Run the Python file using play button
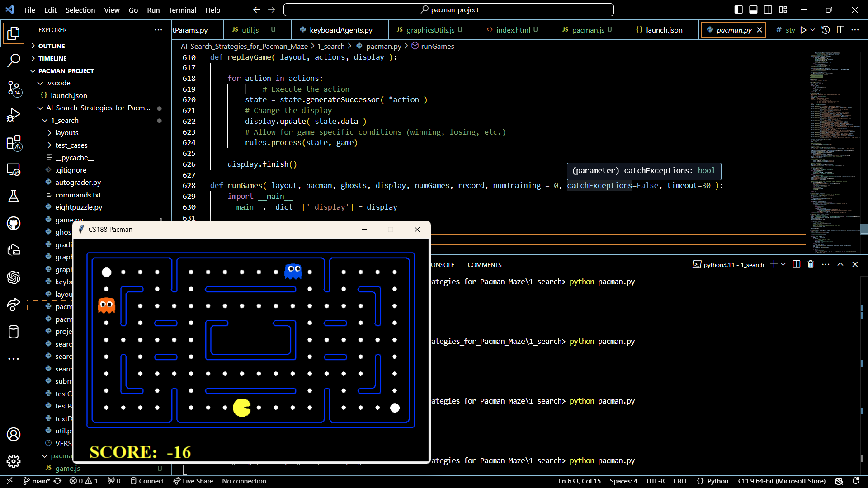Viewport: 868px width, 488px height. 803,30
